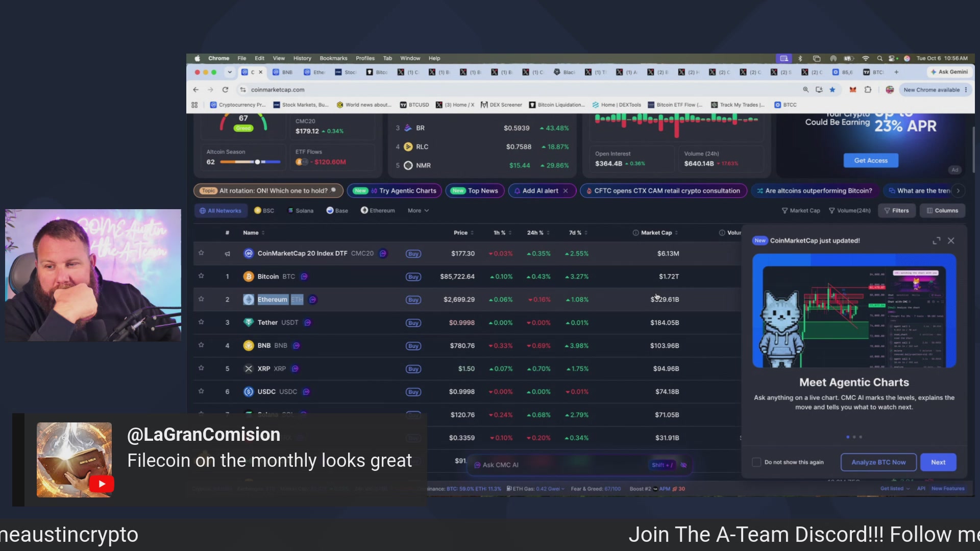
Task: Bookmark page with the star icon in address bar
Action: click(832, 89)
